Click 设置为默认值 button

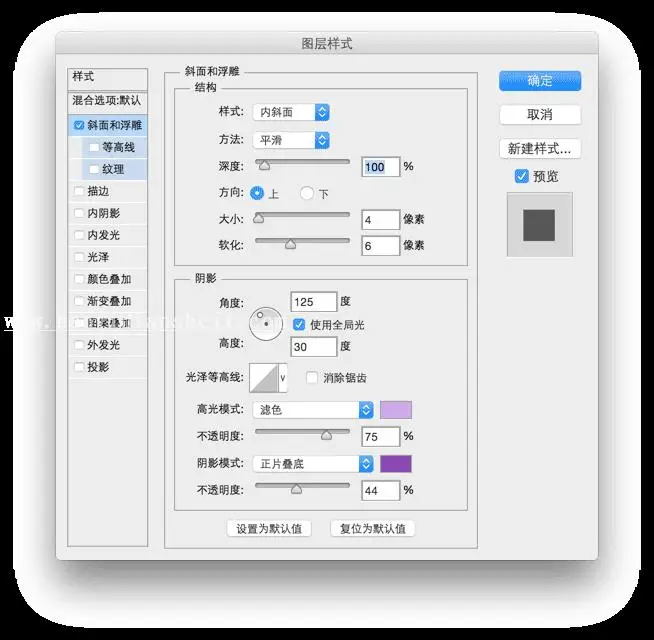[x=269, y=529]
